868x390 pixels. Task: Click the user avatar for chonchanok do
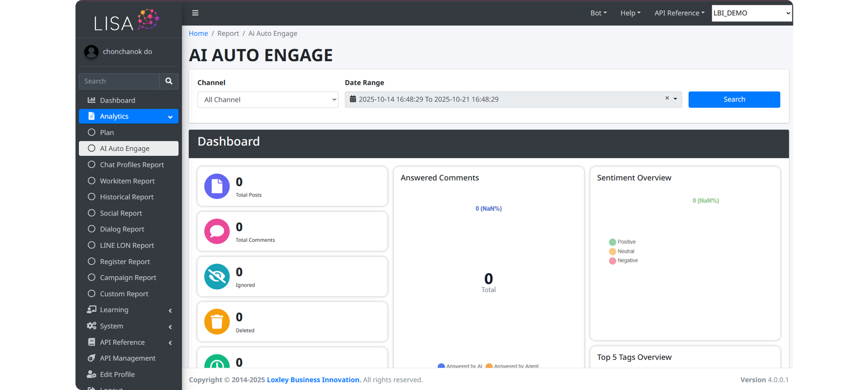91,52
